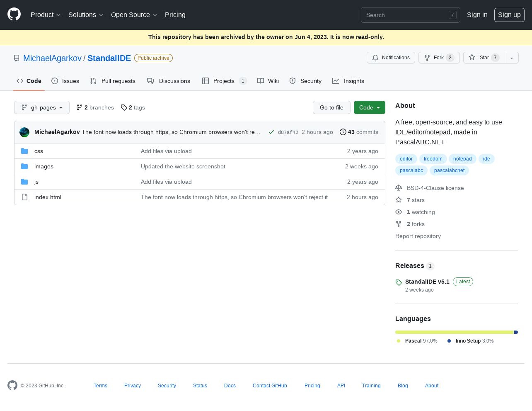Viewport: 532px width, 411px height.
Task: Open the StandalIDE v5.1 release
Action: 427,282
